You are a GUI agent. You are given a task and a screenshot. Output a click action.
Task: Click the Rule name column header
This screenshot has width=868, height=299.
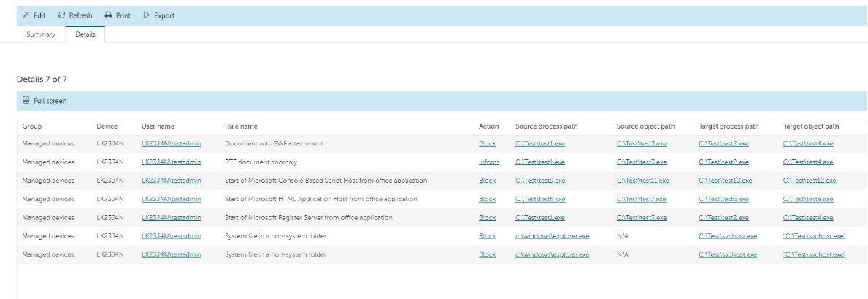pyautogui.click(x=241, y=126)
